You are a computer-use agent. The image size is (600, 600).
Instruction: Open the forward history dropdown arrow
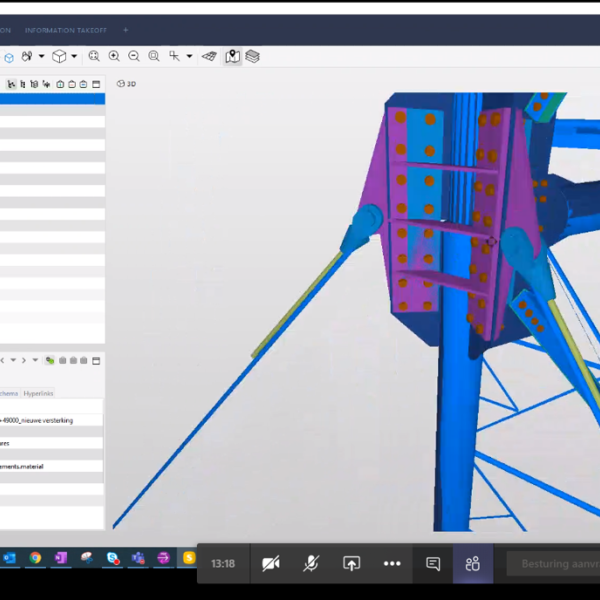(35, 360)
